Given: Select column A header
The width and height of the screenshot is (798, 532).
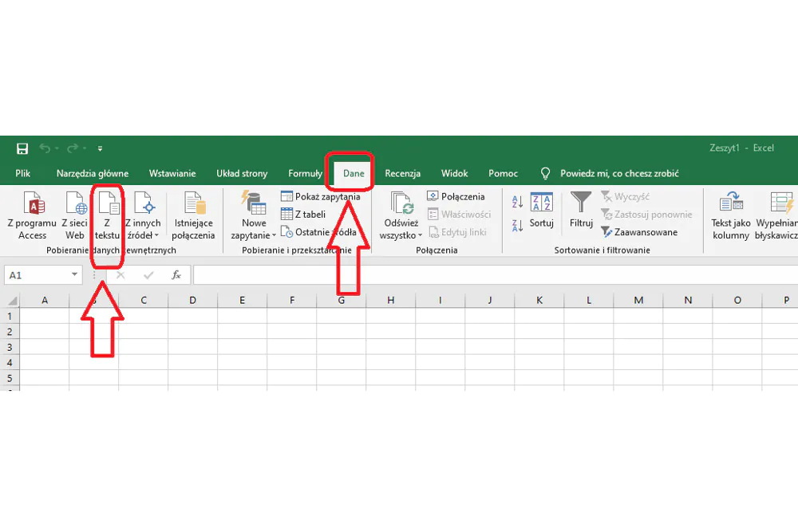Looking at the screenshot, I should [45, 300].
